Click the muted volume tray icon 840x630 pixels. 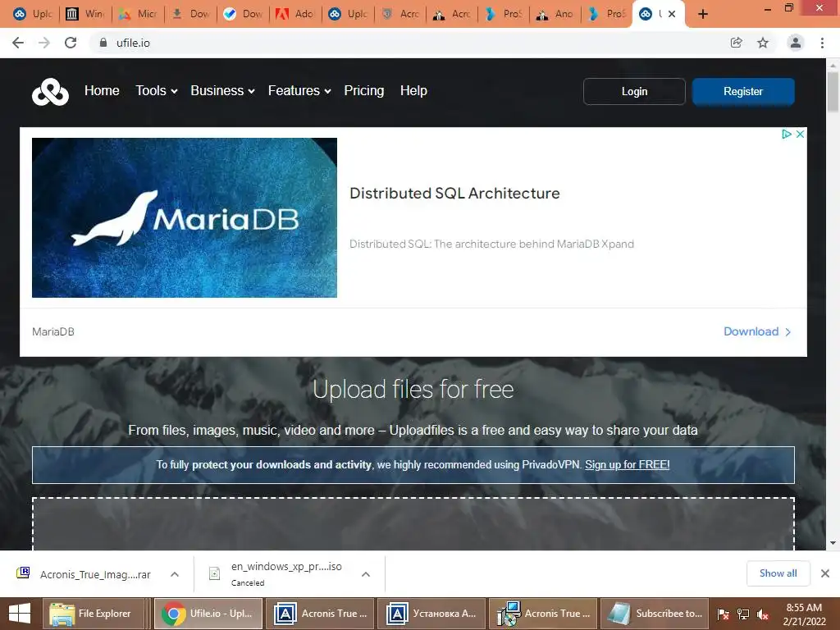[x=763, y=614]
